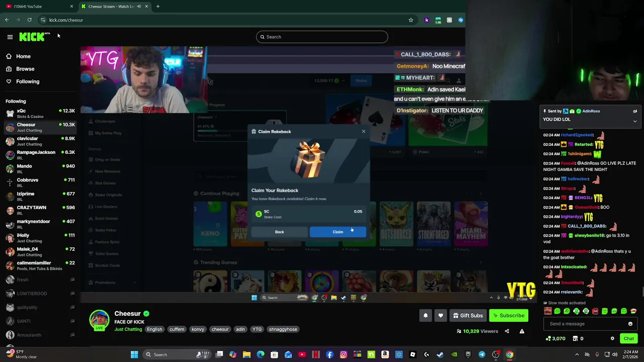The width and height of the screenshot is (644, 362).
Task: Show hidden system tray icons
Action: click(x=577, y=354)
